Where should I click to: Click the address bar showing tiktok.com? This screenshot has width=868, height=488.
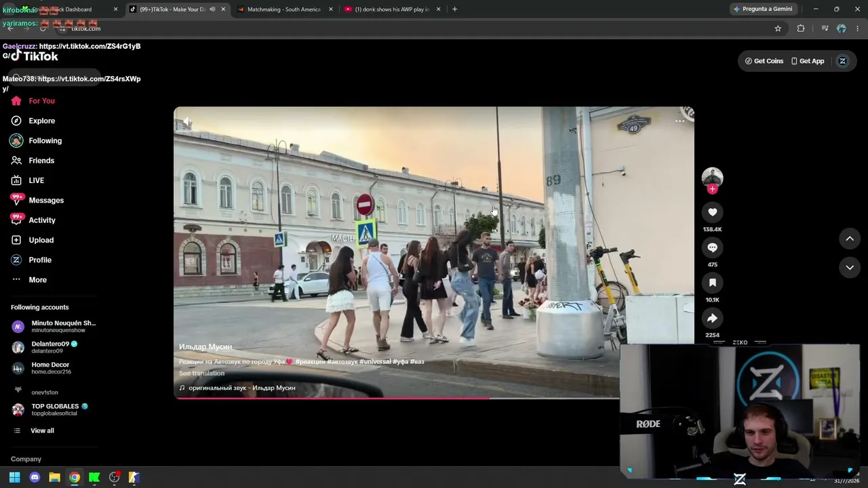click(x=414, y=28)
